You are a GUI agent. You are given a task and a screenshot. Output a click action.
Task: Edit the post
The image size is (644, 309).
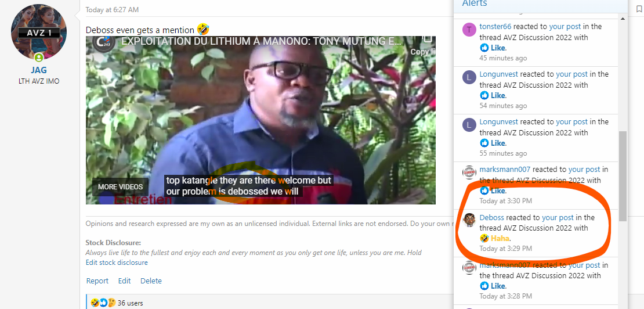(x=124, y=281)
